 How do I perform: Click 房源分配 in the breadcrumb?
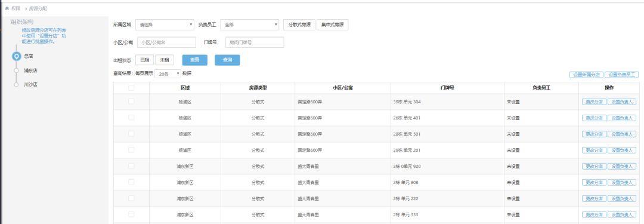[x=38, y=8]
